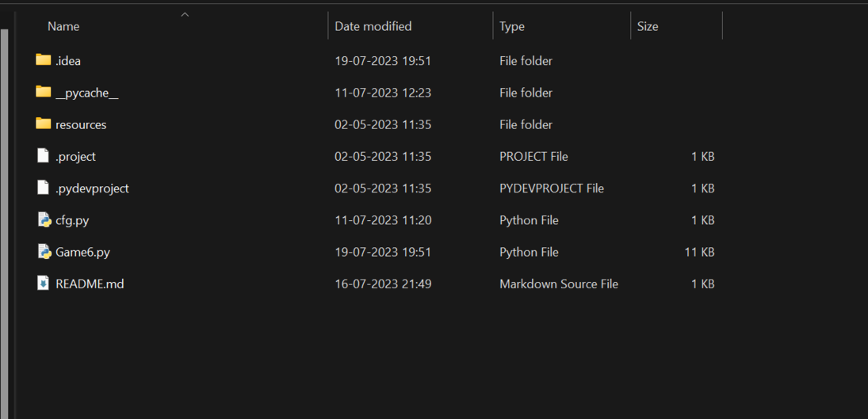Select the __pycache__ folder icon
The width and height of the screenshot is (868, 419).
(43, 92)
